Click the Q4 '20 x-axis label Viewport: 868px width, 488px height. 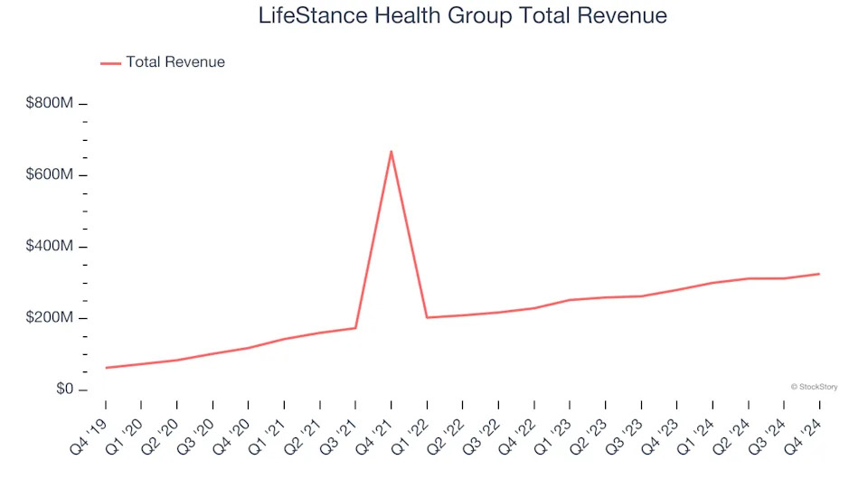(x=231, y=436)
